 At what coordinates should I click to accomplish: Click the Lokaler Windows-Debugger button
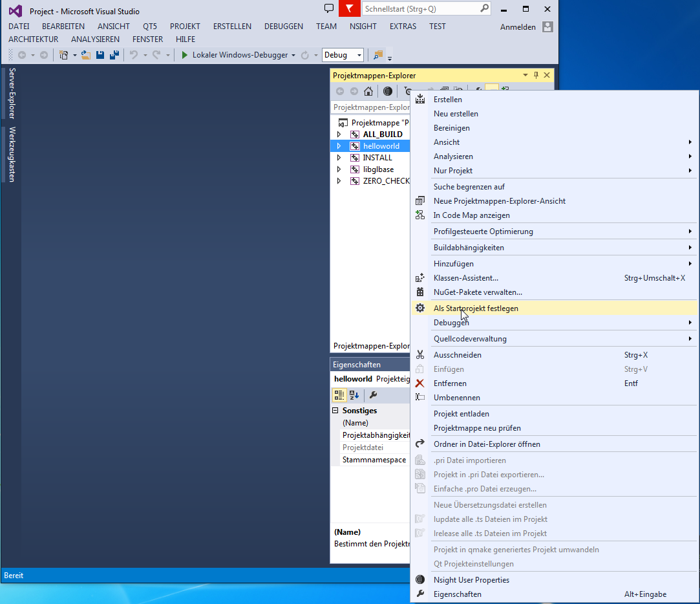tap(240, 55)
